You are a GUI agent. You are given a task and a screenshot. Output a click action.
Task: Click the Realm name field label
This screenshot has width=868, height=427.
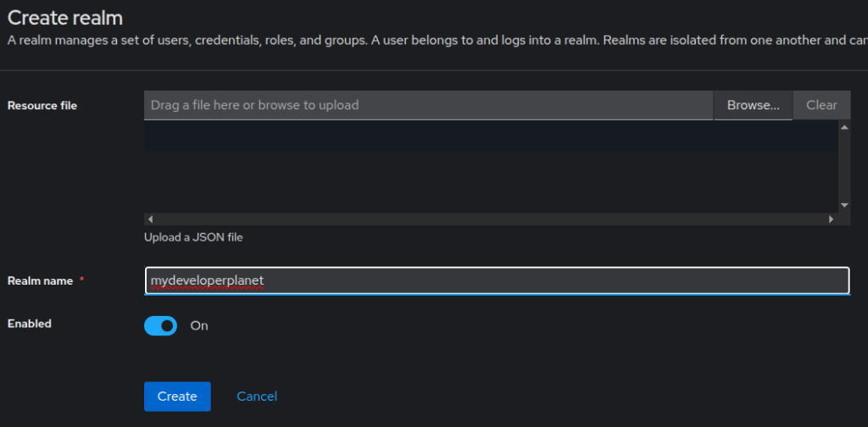(40, 281)
